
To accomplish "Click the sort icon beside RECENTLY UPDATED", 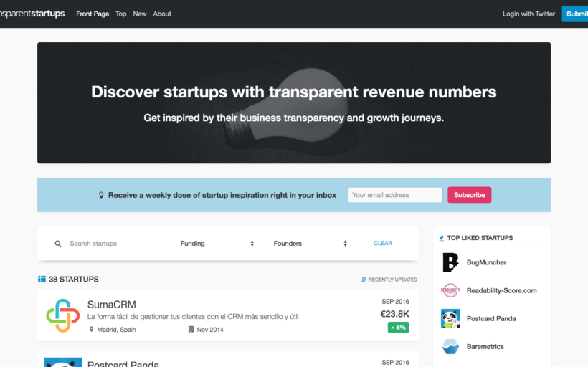I will (364, 280).
